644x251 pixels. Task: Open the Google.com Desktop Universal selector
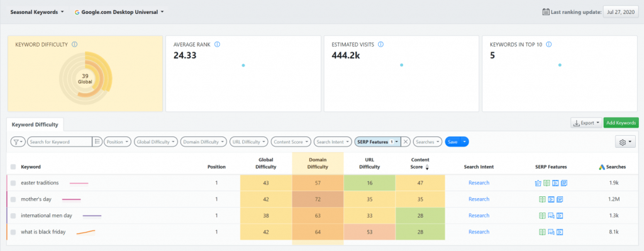(x=119, y=12)
